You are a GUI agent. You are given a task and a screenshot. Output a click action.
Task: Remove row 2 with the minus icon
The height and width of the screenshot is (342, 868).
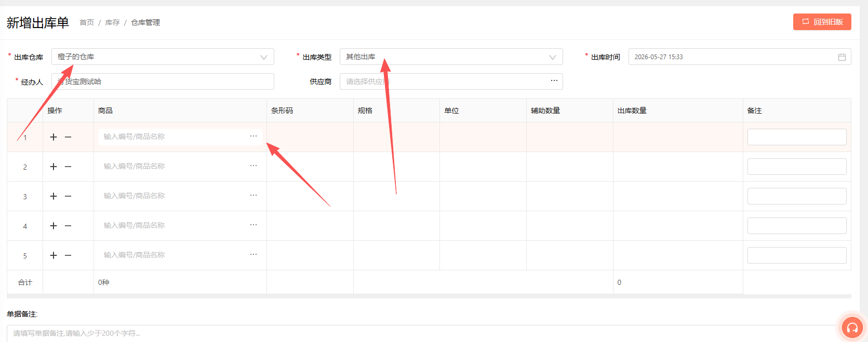tap(68, 167)
